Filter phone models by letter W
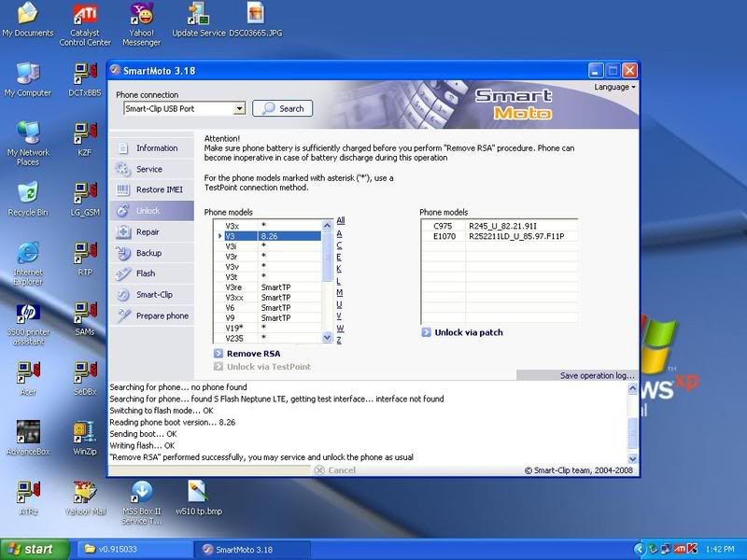The width and height of the screenshot is (747, 560). pyautogui.click(x=340, y=329)
